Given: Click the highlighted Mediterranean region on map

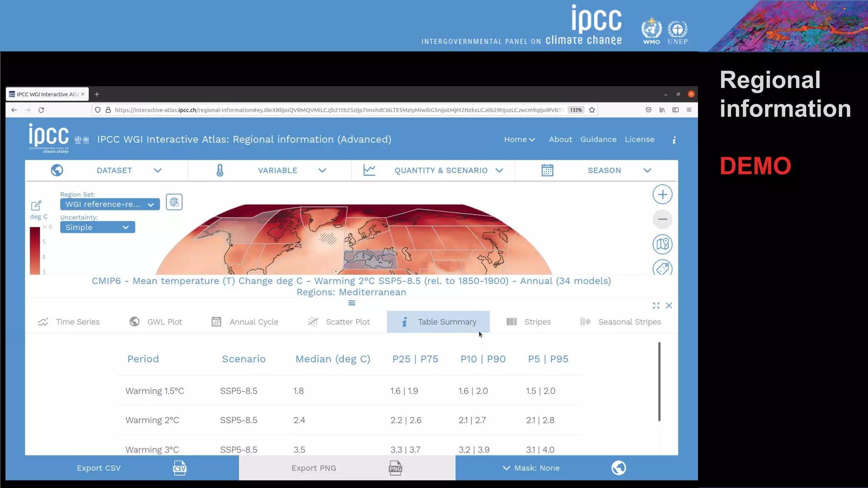Looking at the screenshot, I should tap(369, 259).
